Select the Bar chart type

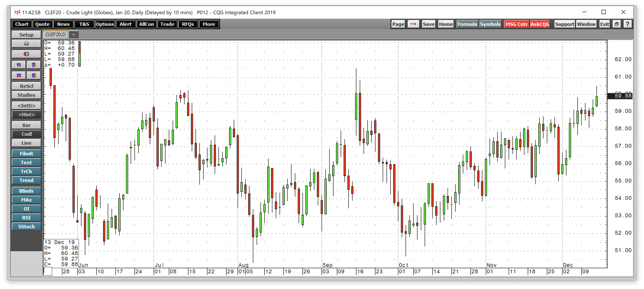pos(26,125)
